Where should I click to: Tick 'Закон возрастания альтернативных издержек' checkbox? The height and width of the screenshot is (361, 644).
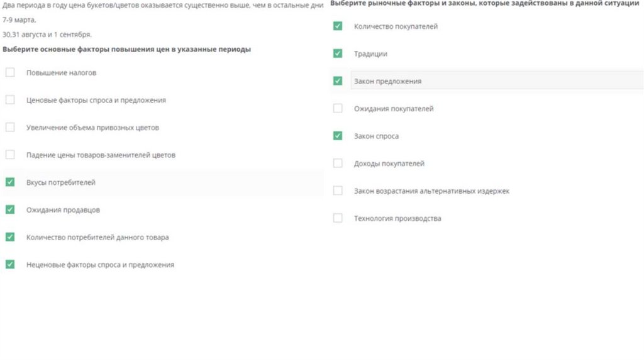[x=338, y=191]
